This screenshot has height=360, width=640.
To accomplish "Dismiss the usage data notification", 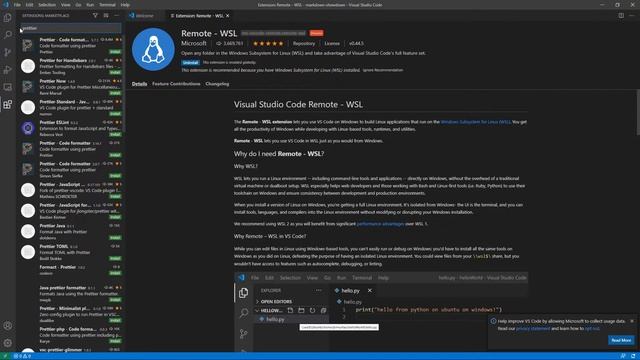I will 632,321.
